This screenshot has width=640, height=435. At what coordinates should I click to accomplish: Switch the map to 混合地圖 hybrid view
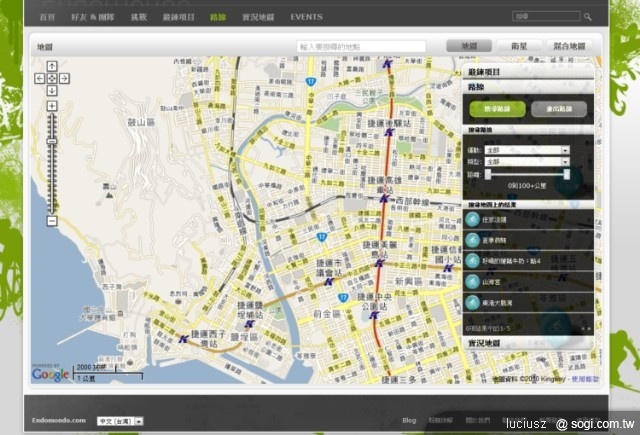tap(569, 46)
